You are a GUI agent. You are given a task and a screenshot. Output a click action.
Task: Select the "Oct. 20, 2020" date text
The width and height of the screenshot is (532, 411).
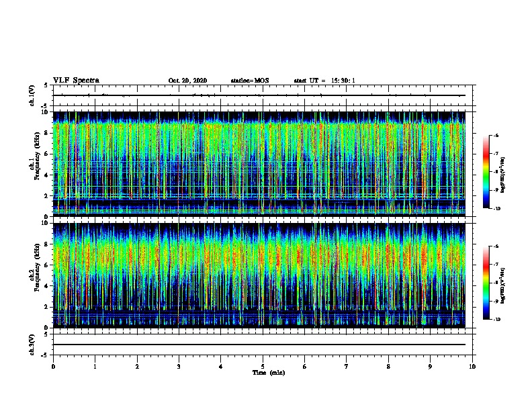pos(187,81)
